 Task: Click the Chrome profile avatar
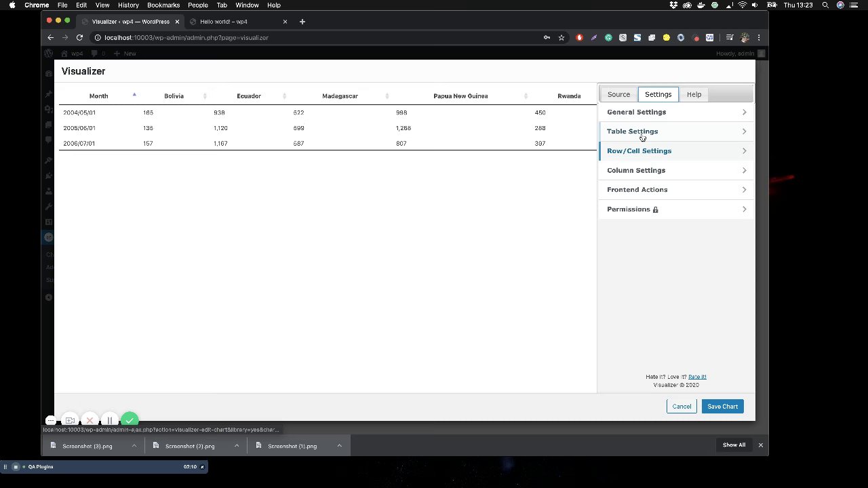[x=745, y=37]
